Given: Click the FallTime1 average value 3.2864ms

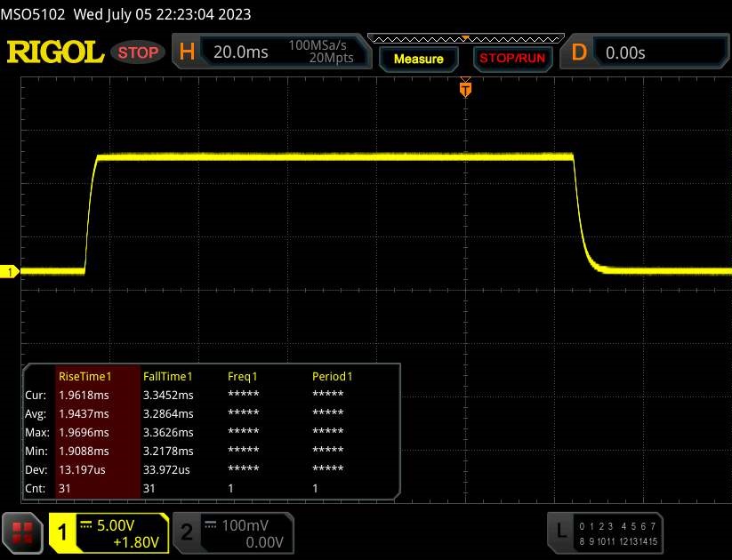Looking at the screenshot, I should pyautogui.click(x=168, y=414).
